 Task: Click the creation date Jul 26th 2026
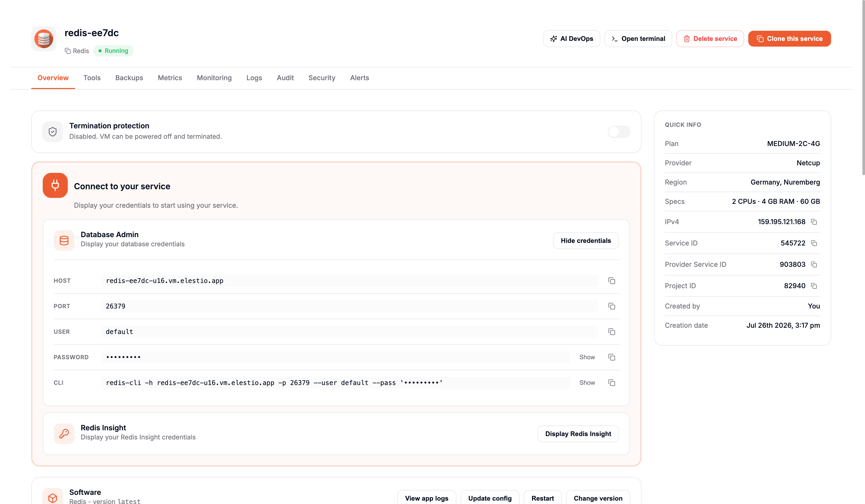tap(783, 325)
